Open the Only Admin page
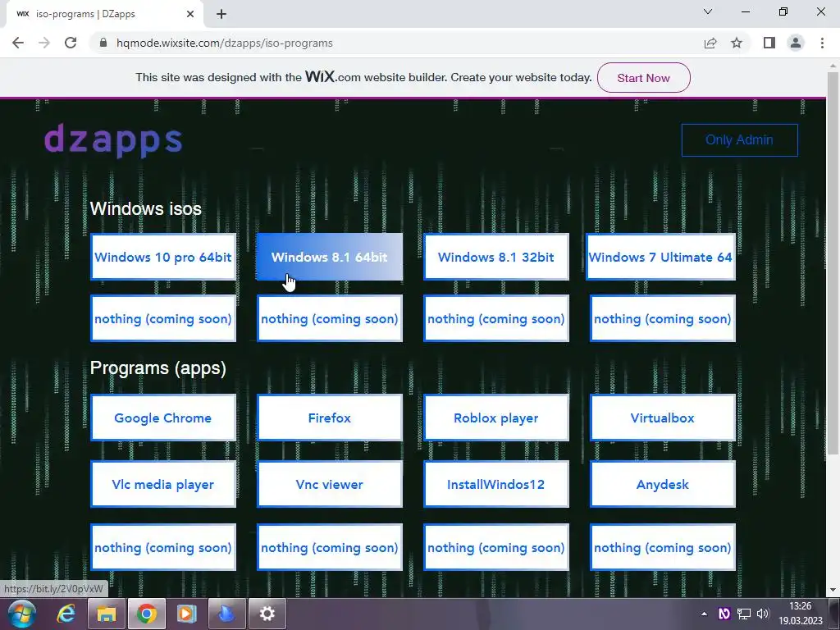 pos(739,139)
